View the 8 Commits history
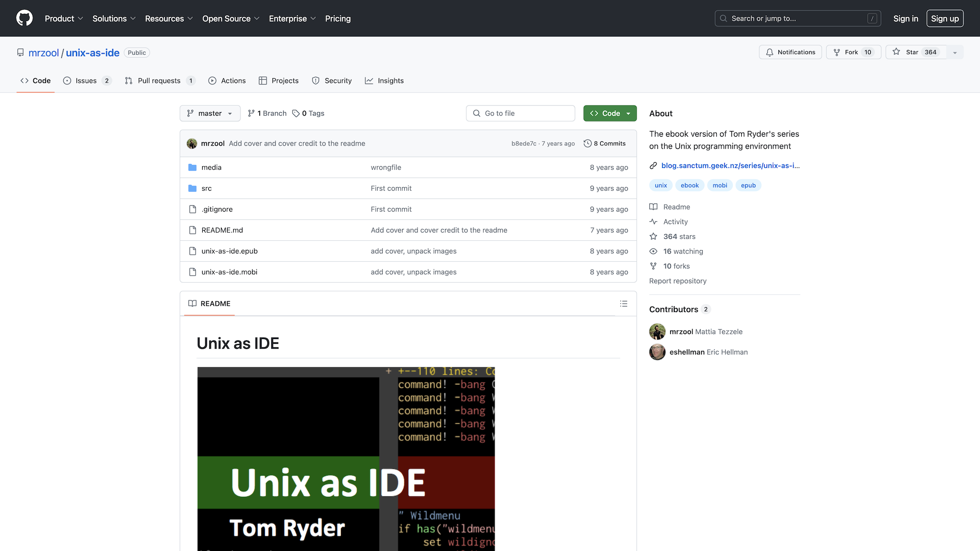 click(x=605, y=143)
